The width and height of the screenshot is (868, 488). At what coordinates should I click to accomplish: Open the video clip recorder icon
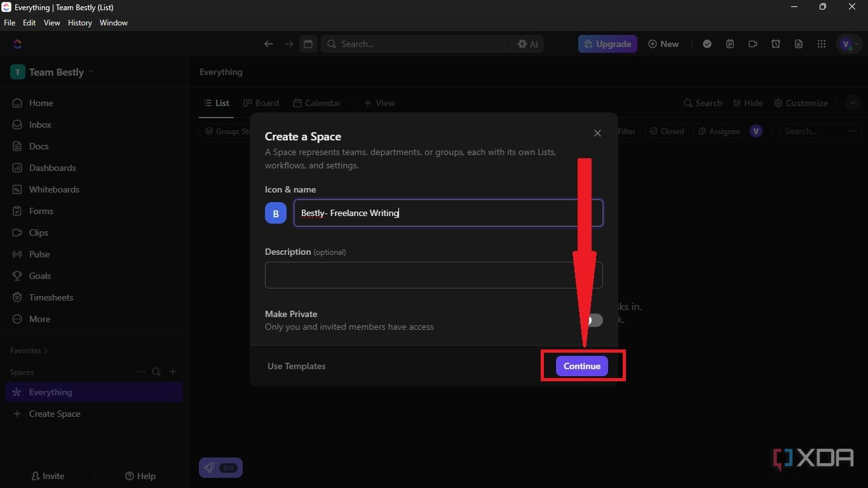coord(753,44)
